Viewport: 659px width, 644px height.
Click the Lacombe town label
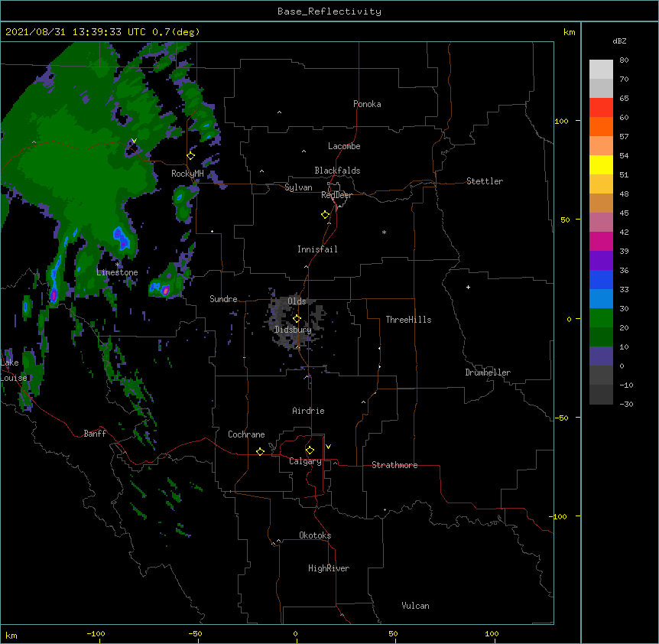[x=344, y=146]
